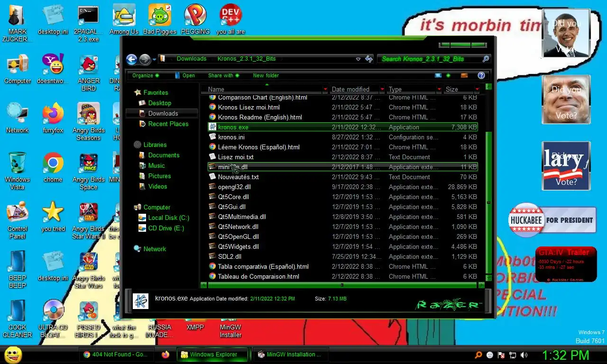The image size is (607, 364).
Task: Click the volume speaker icon in tray
Action: pos(524,355)
